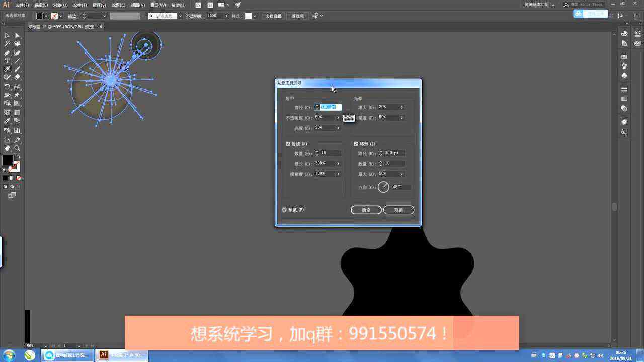The height and width of the screenshot is (362, 644).
Task: Expand 射线 模糊度 100% arrow
Action: [338, 174]
